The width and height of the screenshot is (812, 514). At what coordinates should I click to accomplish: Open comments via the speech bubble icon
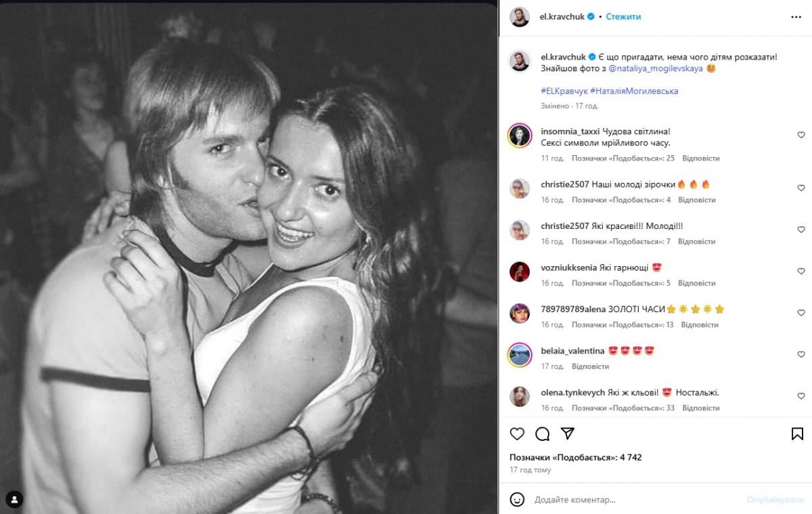[543, 434]
